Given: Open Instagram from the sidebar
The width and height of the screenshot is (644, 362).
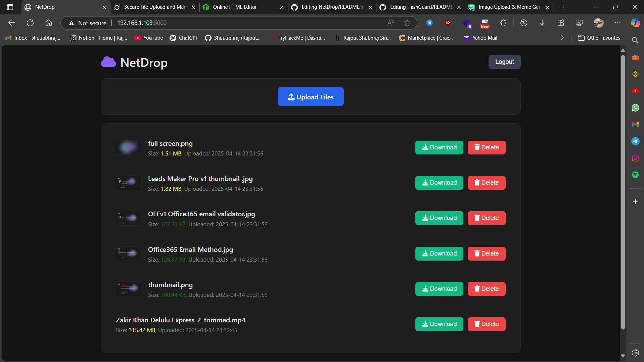Looking at the screenshot, I should click(x=635, y=158).
